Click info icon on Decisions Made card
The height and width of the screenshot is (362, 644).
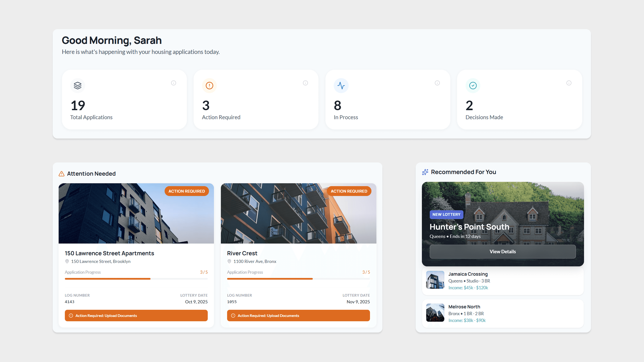point(569,83)
